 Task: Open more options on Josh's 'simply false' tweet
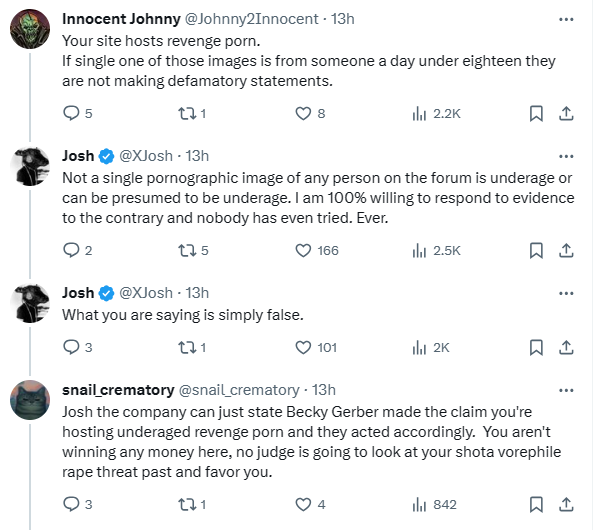pyautogui.click(x=566, y=293)
